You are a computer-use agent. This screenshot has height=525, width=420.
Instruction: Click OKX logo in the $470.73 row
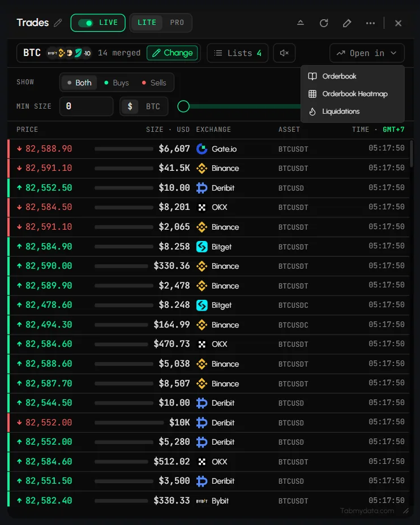202,344
